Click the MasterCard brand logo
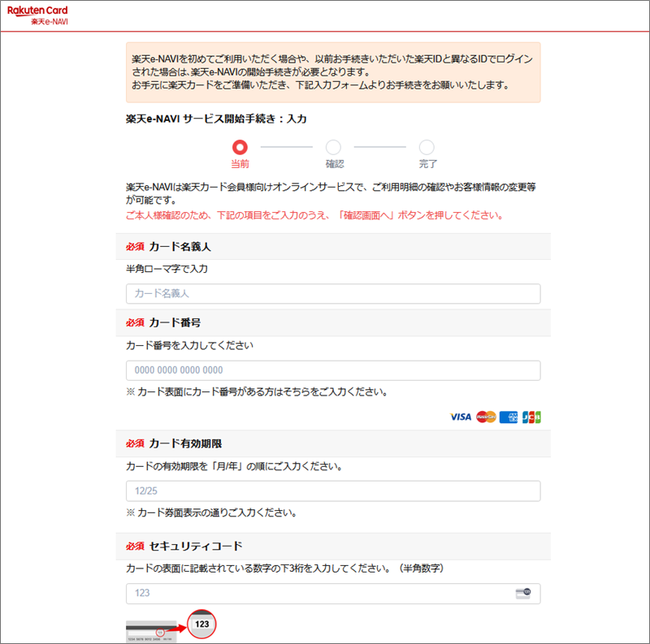Viewport: 650px width, 644px height. coord(486,417)
